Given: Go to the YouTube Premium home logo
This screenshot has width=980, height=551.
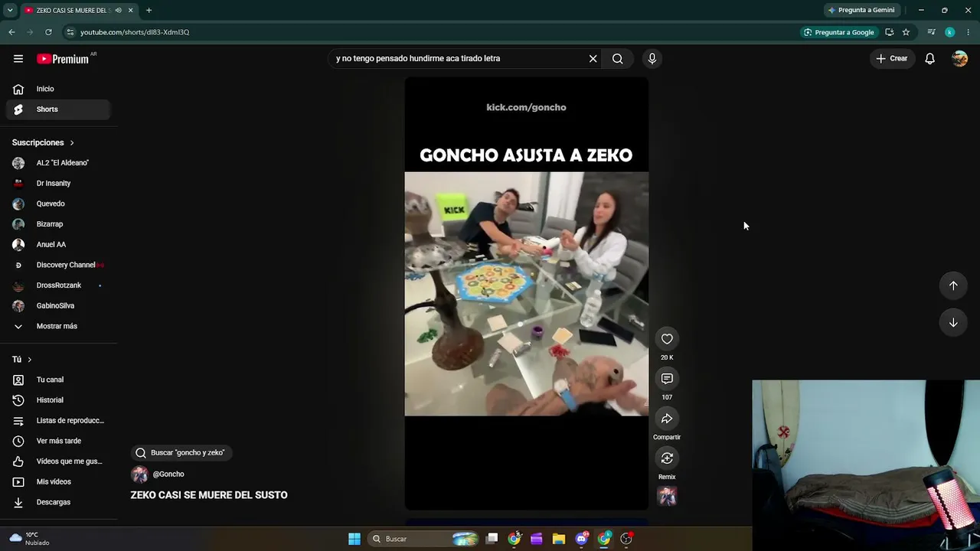Looking at the screenshot, I should pos(63,59).
